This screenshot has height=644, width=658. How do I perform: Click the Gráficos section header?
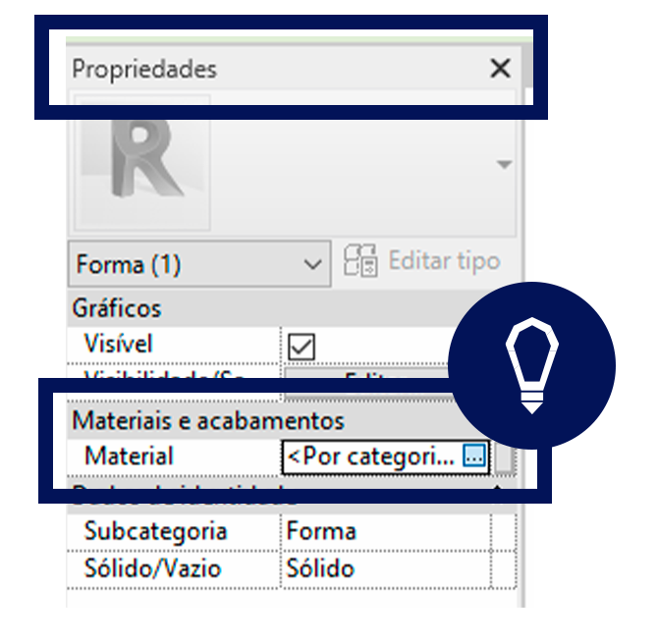point(117,308)
